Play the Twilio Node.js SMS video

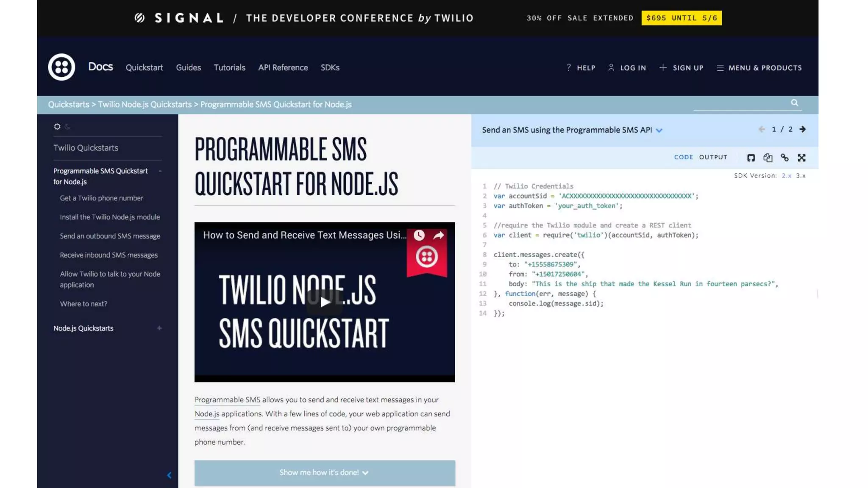(325, 302)
